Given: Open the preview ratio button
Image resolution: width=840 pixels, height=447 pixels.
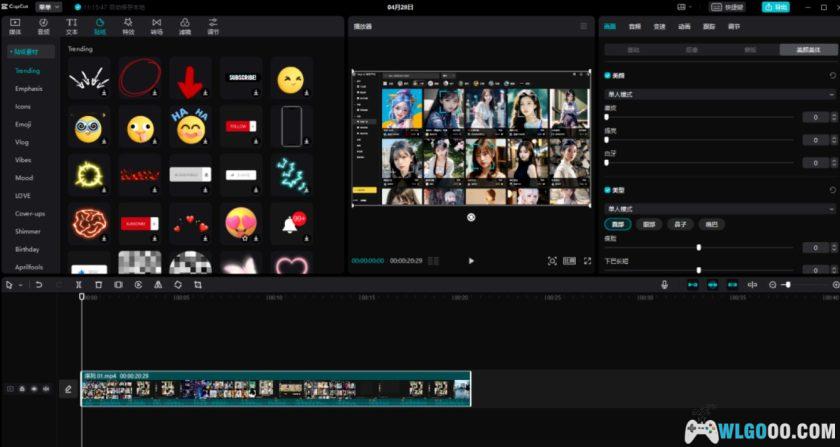Looking at the screenshot, I should [569, 261].
